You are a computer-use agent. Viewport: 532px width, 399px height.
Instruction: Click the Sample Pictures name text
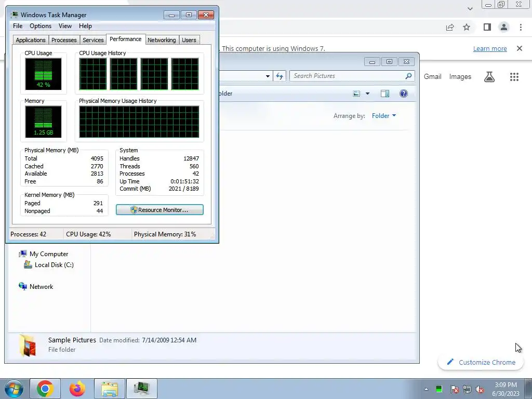coord(72,340)
